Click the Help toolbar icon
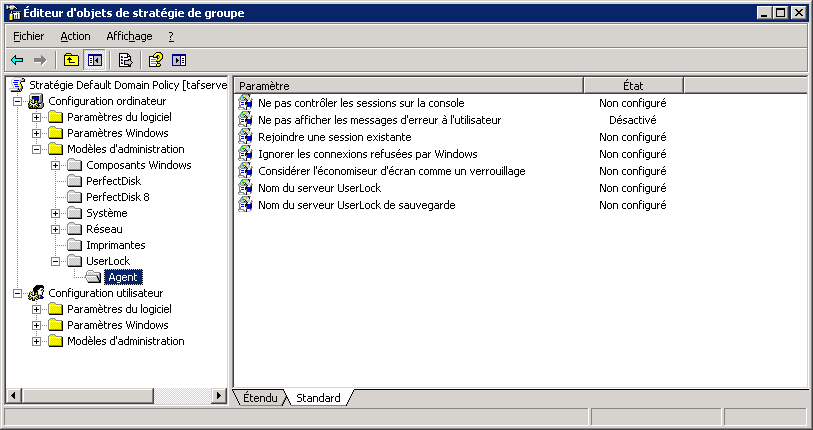813x430 pixels. pyautogui.click(x=156, y=60)
